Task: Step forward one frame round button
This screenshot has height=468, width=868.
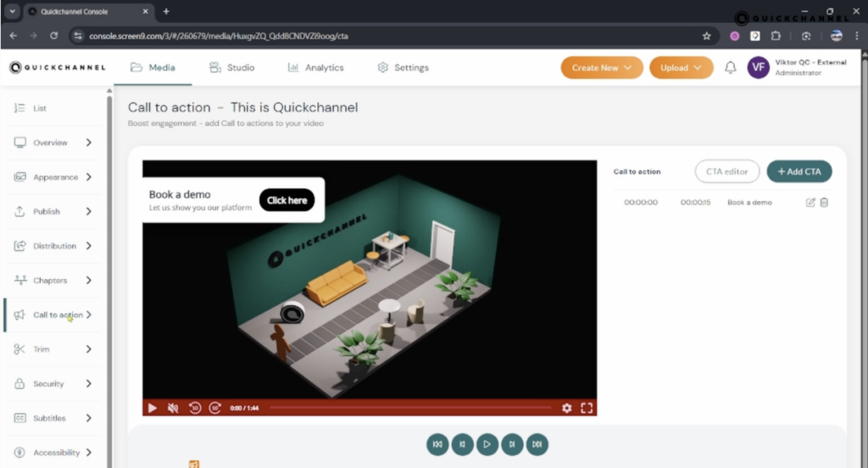Action: (x=512, y=444)
